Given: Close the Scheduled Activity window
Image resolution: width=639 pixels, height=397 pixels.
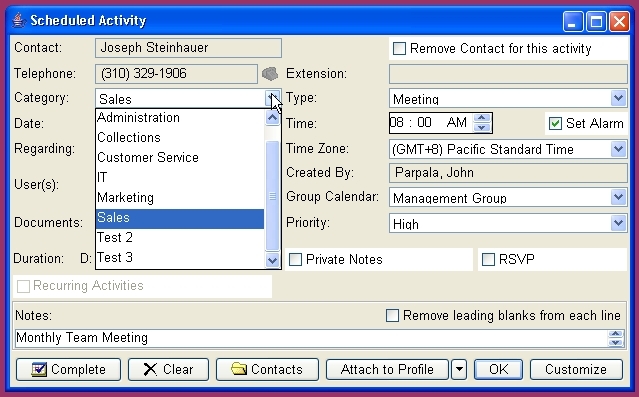Looking at the screenshot, I should (x=619, y=21).
